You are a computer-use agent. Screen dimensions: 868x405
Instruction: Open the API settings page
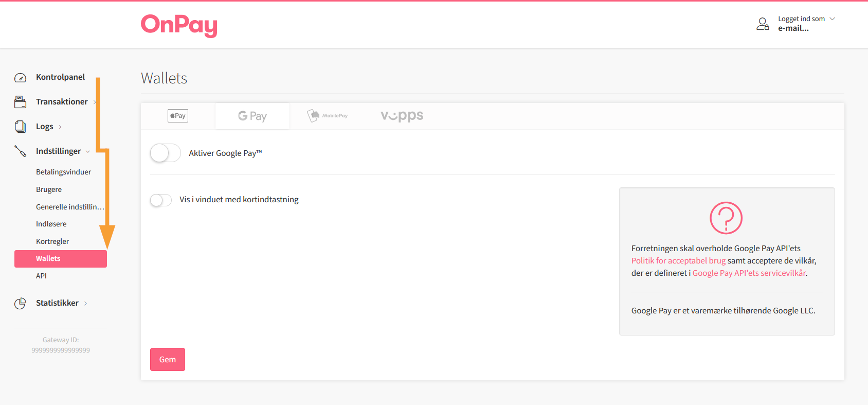click(41, 276)
